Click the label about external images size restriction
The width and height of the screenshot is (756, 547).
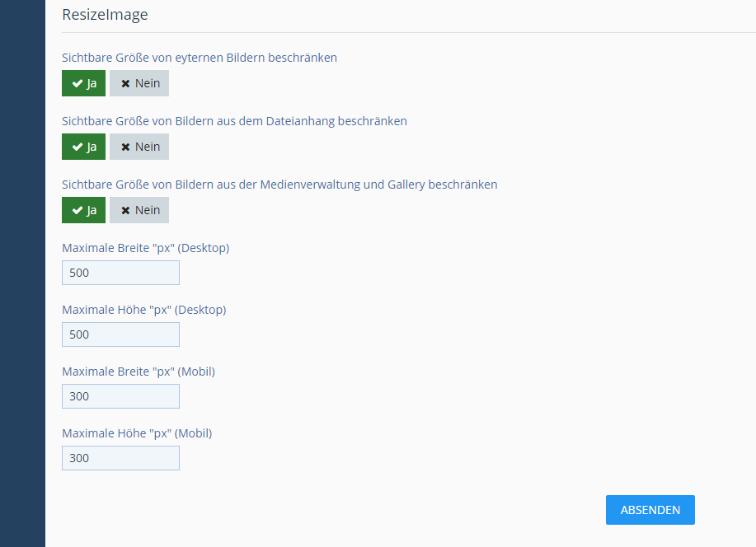tap(199, 58)
